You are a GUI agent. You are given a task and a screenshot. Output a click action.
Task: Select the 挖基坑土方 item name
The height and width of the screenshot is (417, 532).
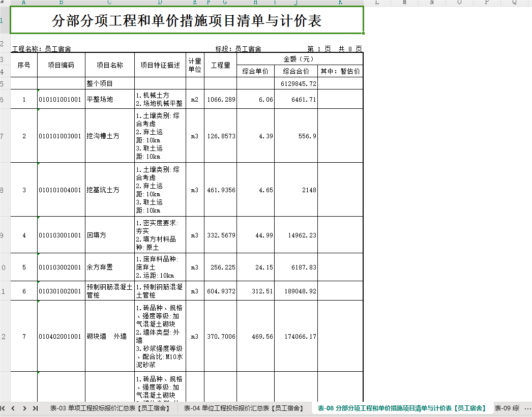[109, 190]
